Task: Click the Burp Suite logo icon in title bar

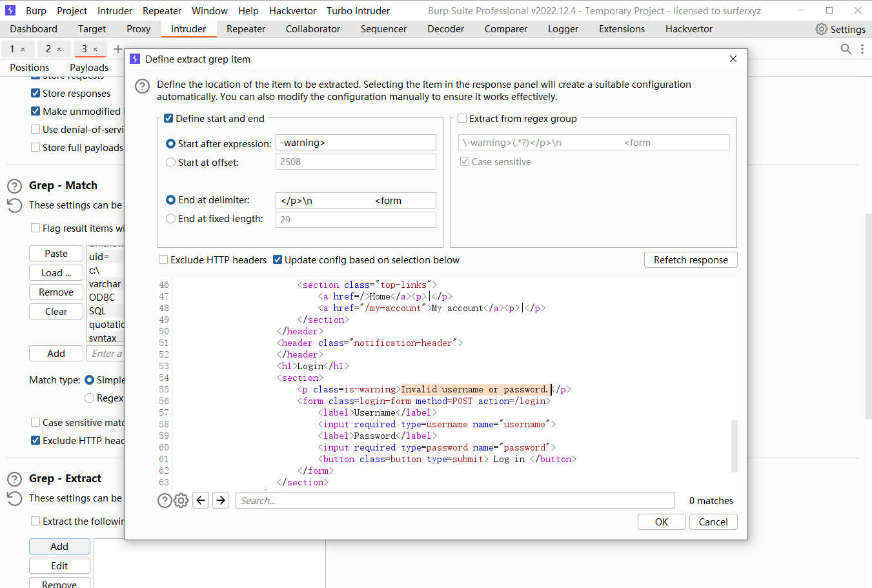Action: coord(10,10)
